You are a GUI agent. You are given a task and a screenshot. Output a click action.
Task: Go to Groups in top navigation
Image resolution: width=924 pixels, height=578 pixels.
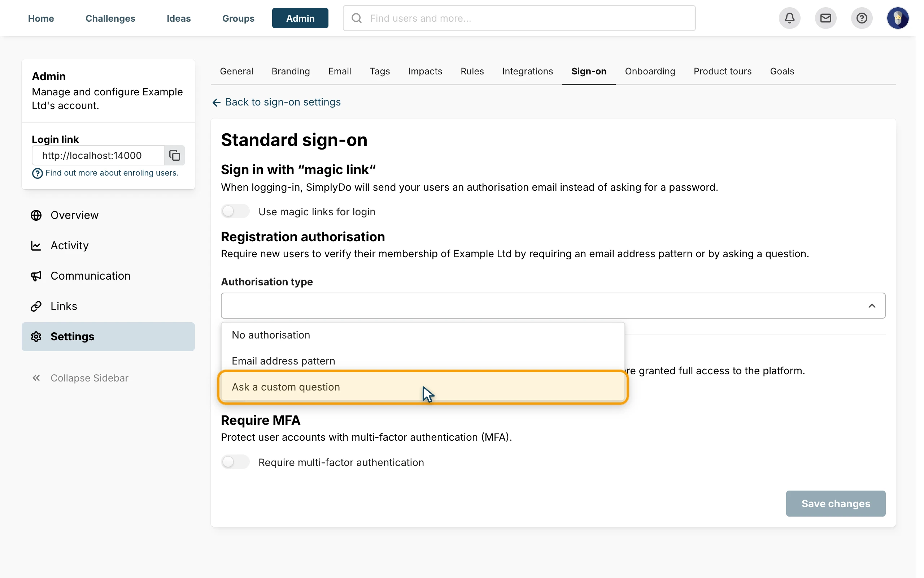pos(238,18)
